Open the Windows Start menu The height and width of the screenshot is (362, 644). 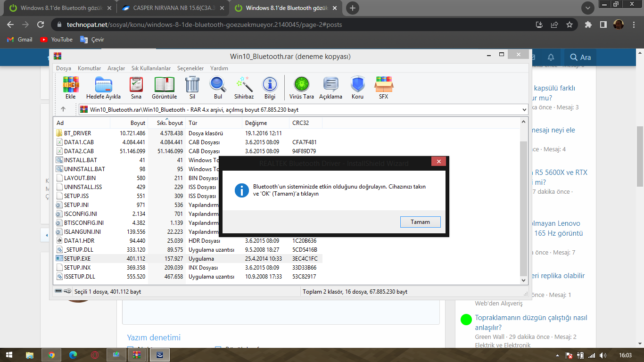tap(8, 354)
